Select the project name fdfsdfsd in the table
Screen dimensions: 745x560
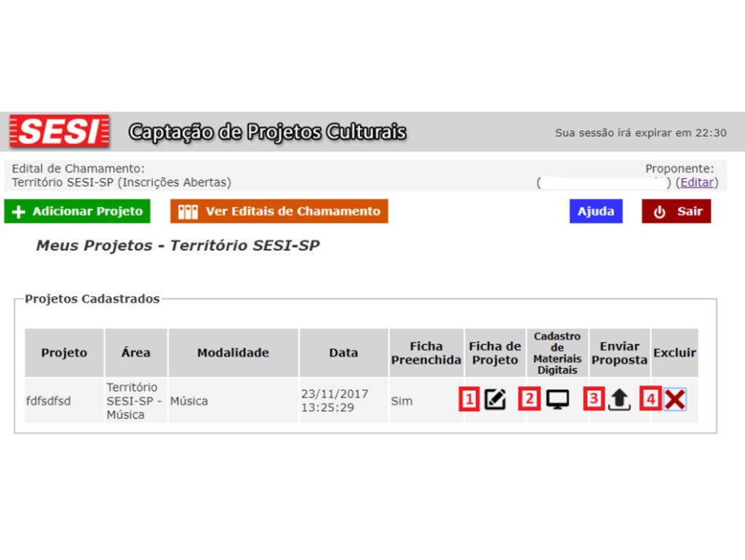point(47,401)
